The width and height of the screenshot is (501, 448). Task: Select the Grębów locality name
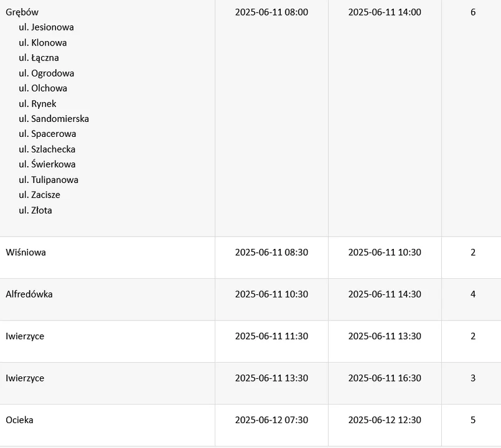pyautogui.click(x=22, y=12)
